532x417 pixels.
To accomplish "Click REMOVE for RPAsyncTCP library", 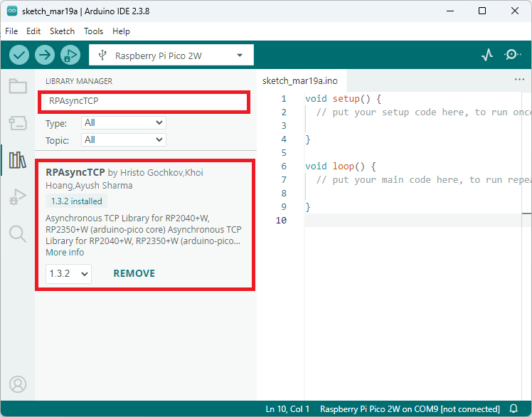I will 134,273.
